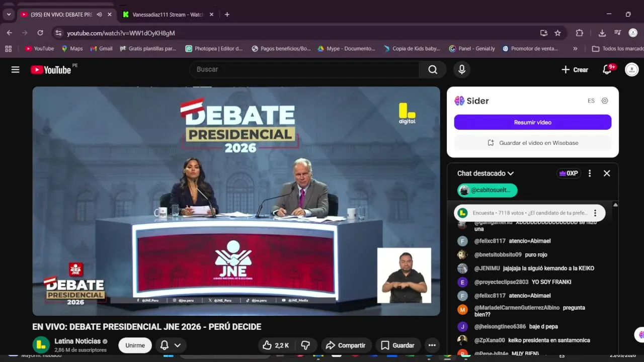The image size is (644, 362).
Task: Open the Encuesta 7118 votos poll banner
Action: (529, 213)
